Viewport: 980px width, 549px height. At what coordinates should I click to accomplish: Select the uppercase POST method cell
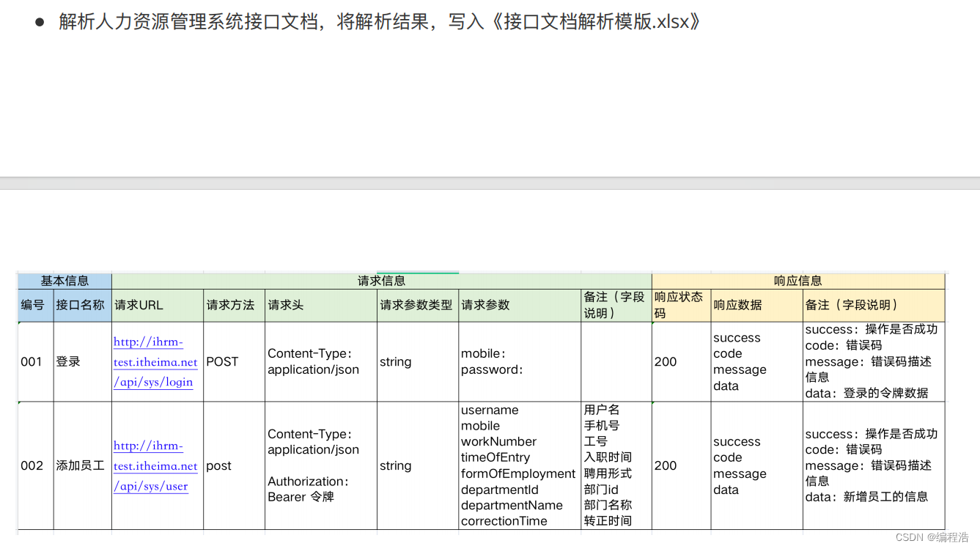(x=234, y=361)
